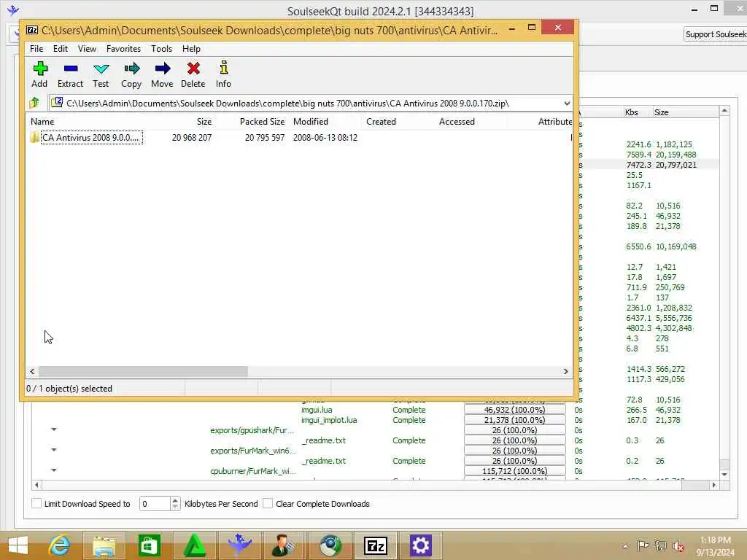Open the person-with-phone taskbar app

pos(284,545)
